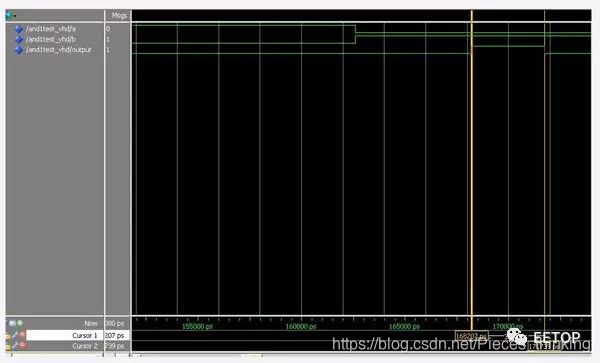Click the edit pencil icon for Cursor 1
Screen dimensions: 600x363
click(15, 335)
